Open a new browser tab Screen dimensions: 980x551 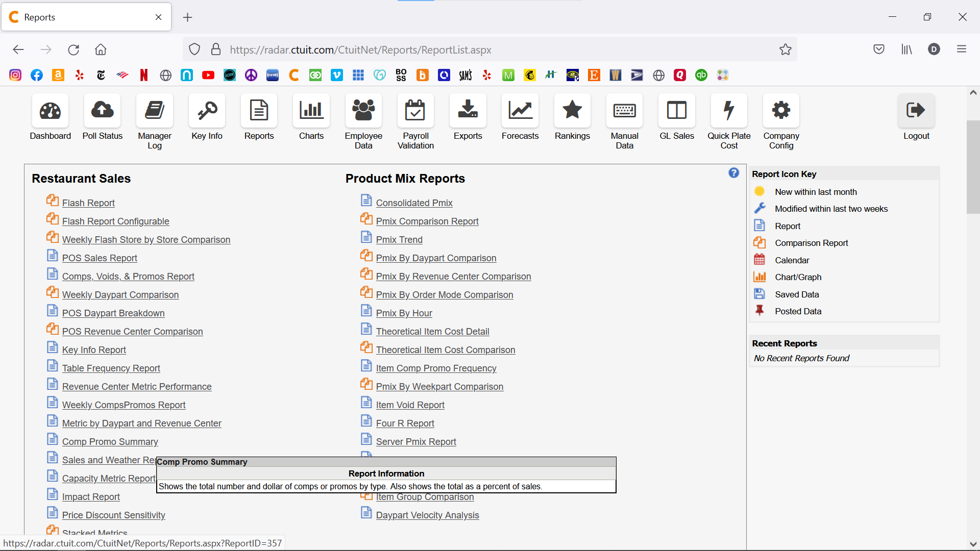pyautogui.click(x=188, y=17)
